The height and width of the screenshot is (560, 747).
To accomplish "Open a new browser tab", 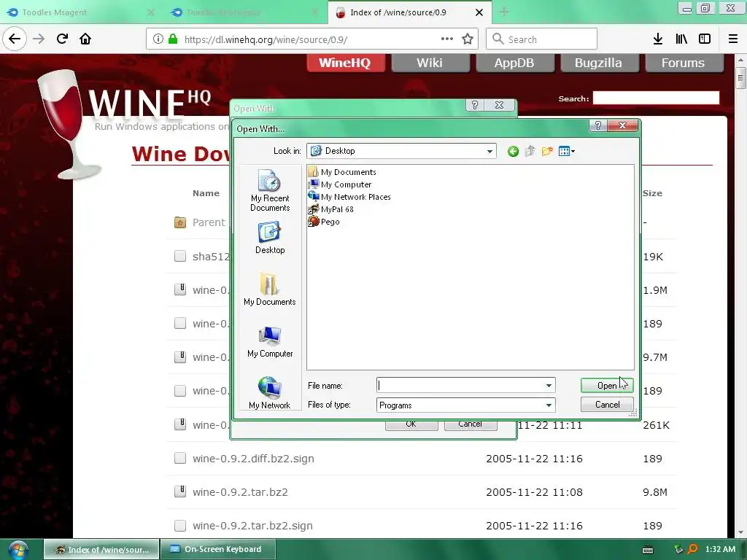I will pyautogui.click(x=504, y=12).
